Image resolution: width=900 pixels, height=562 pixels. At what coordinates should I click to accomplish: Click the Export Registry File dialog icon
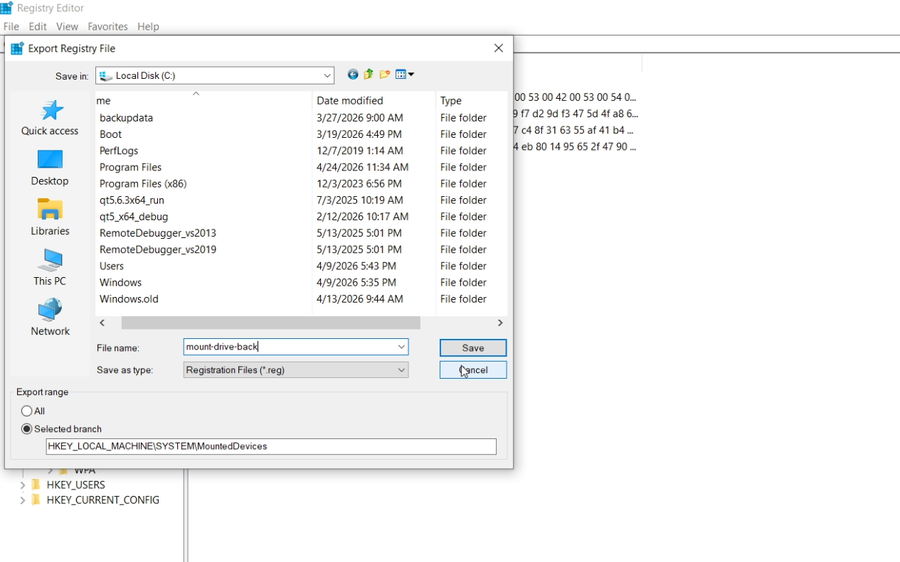coord(17,49)
